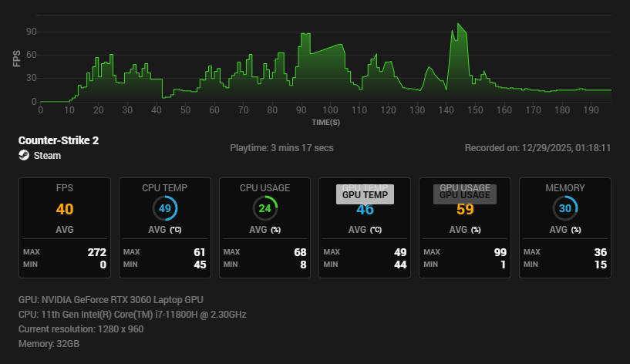Click the Recorded on date and time text
Screen dimensions: 630x364
[x=537, y=148]
